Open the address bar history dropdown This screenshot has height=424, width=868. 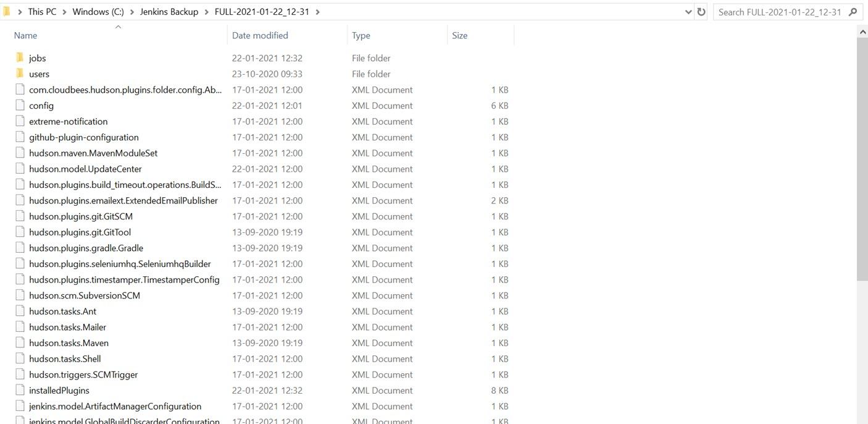(688, 12)
